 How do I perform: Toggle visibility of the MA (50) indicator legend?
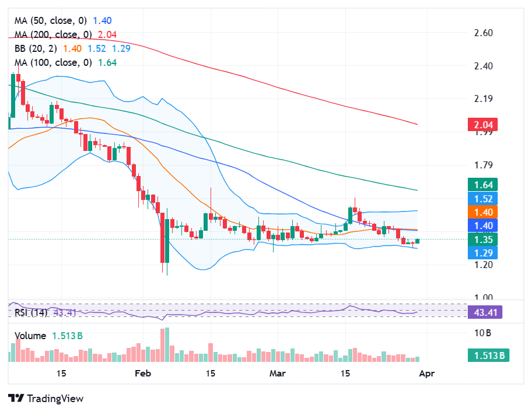click(52, 20)
